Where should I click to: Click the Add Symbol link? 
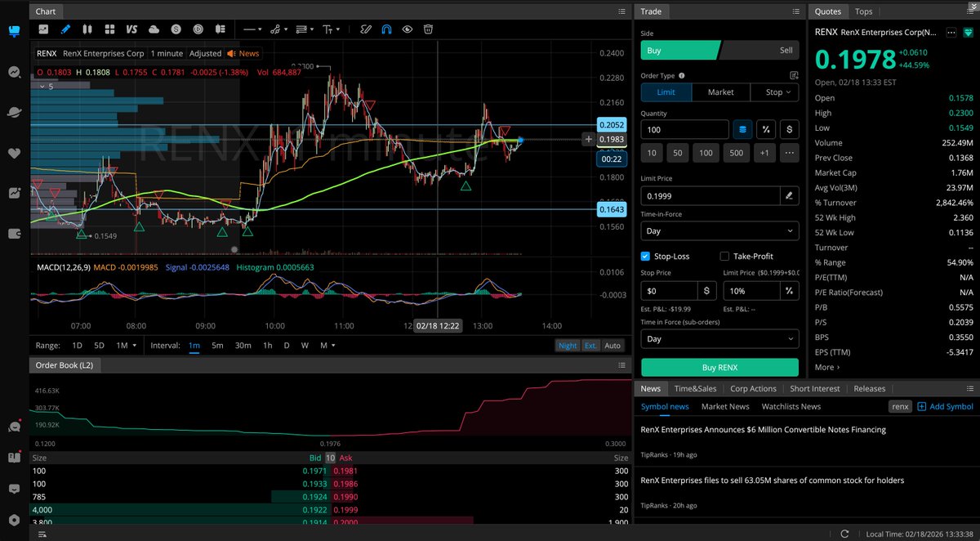tap(945, 406)
